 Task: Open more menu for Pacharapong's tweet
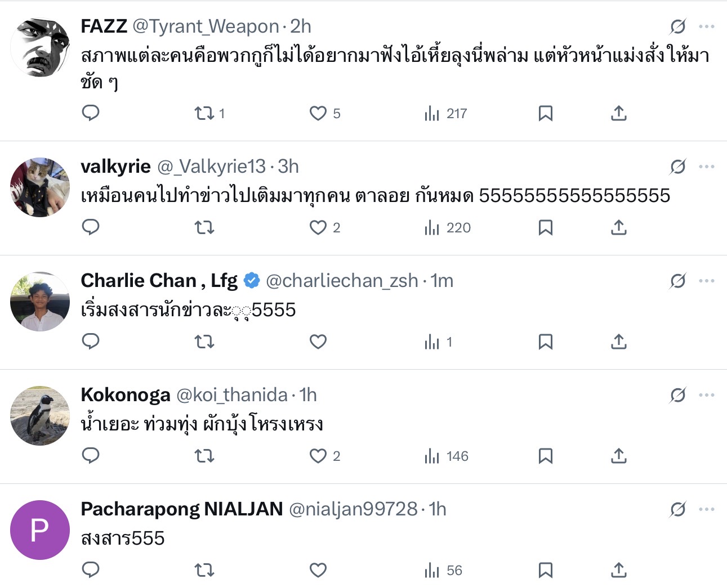[x=706, y=509]
